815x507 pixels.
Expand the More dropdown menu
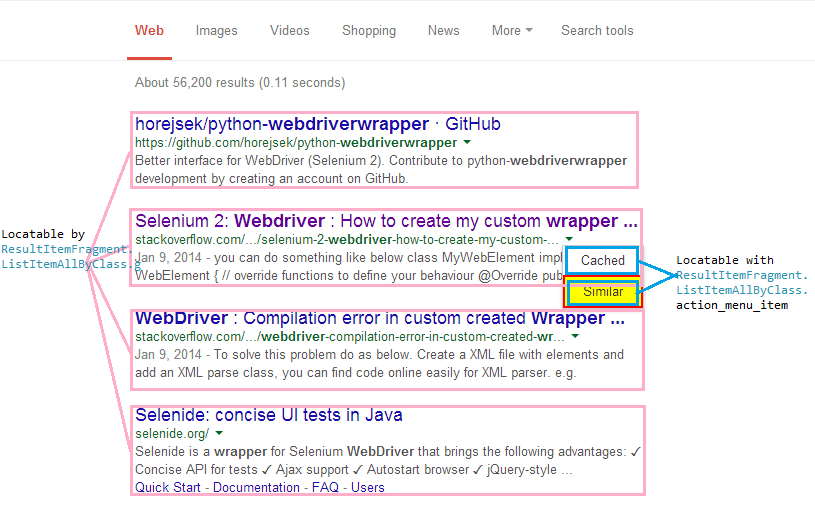[x=512, y=31]
